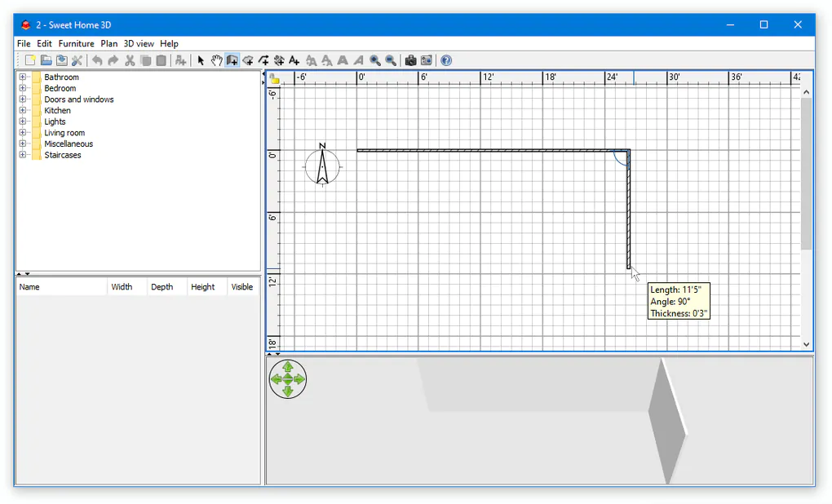Open the Furniture menu
The image size is (832, 504).
coord(76,43)
